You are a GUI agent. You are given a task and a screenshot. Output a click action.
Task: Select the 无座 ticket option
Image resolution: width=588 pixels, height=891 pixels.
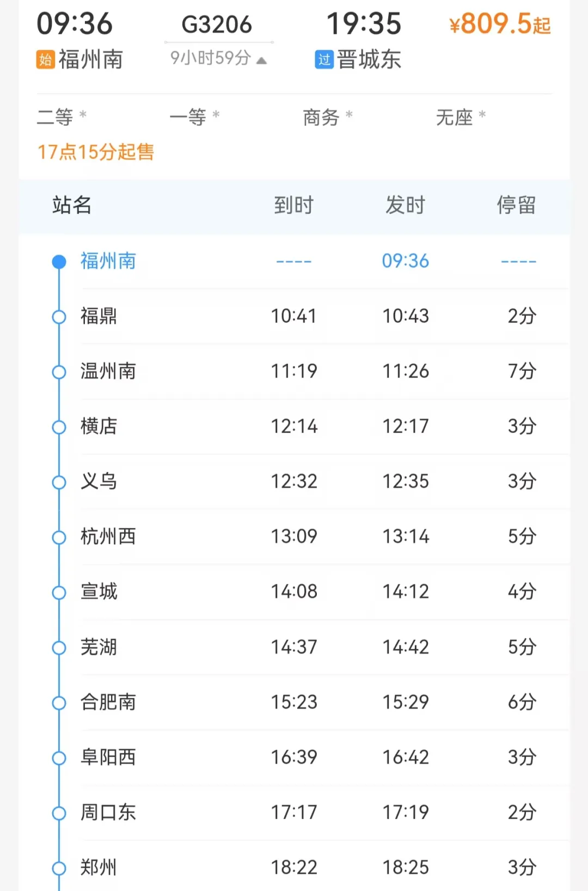coord(460,117)
